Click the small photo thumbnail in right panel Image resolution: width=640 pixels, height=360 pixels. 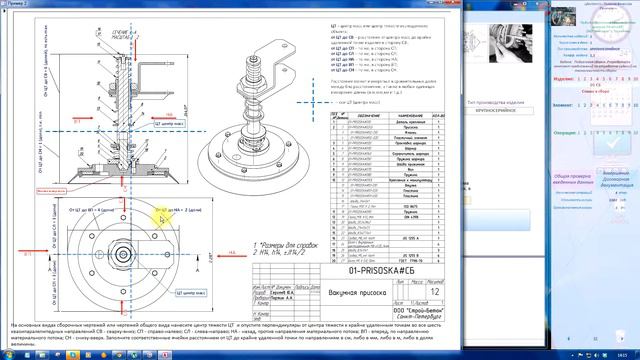point(563,16)
